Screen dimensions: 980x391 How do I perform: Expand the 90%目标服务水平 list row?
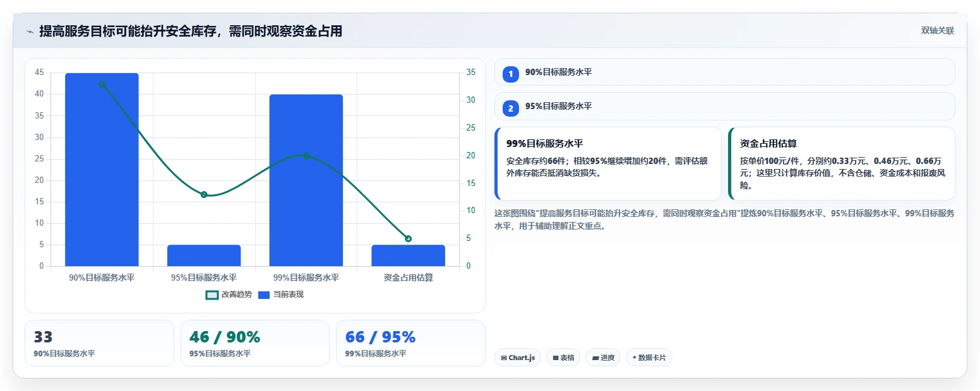tap(724, 72)
